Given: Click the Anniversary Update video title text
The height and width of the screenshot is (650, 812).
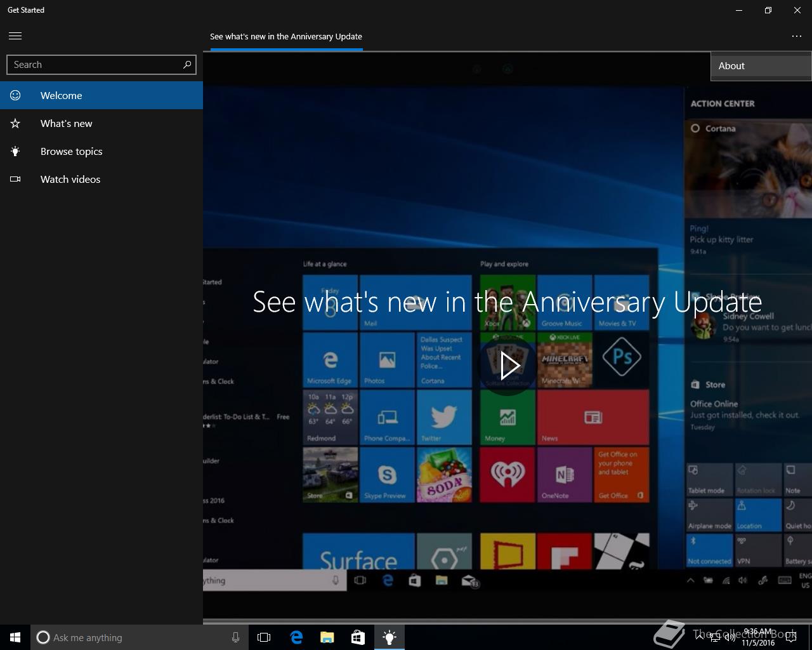Looking at the screenshot, I should pos(507,302).
